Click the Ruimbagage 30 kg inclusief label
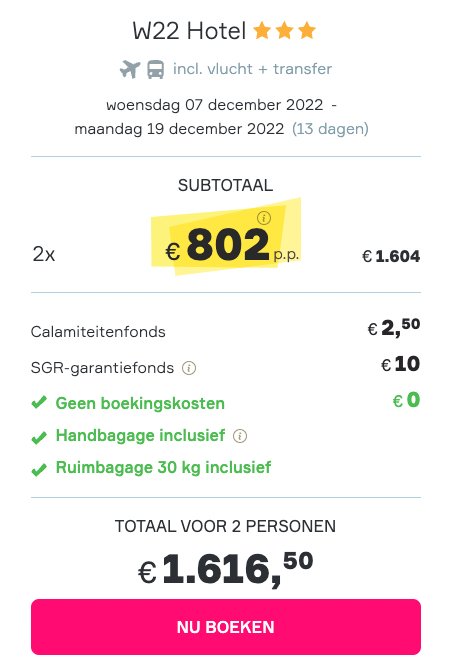 click(x=163, y=468)
